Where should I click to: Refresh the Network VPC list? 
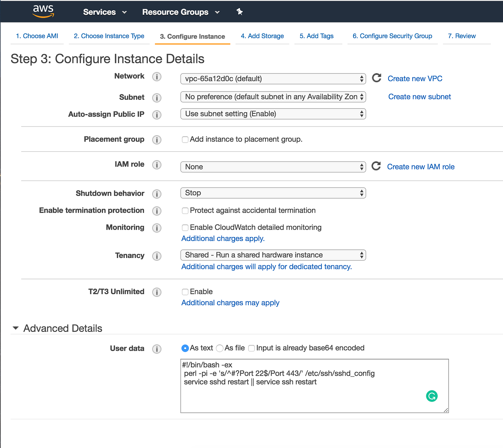(x=377, y=78)
